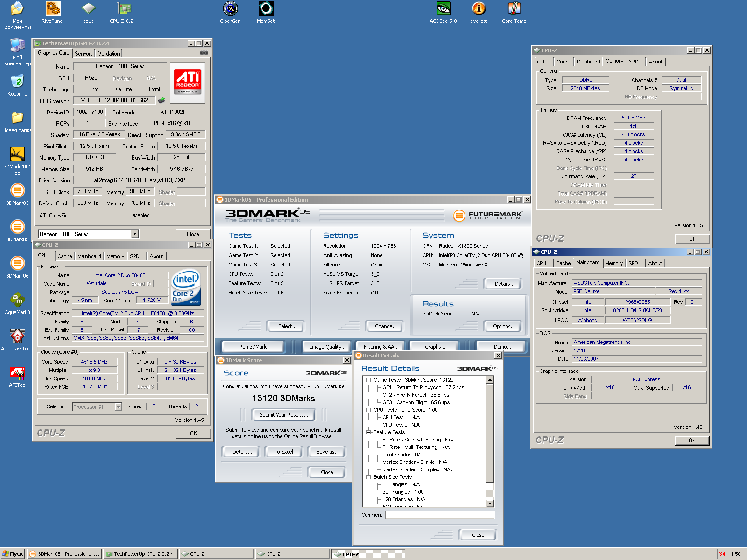The height and width of the screenshot is (560, 747).
Task: Switch to Validation tab in GPU-Z
Action: (x=109, y=54)
